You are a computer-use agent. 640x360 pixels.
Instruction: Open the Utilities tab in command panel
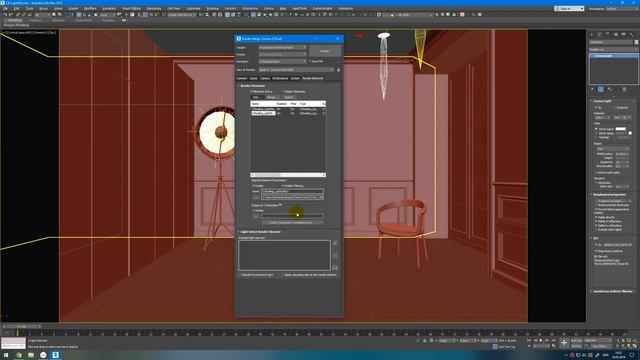[x=631, y=35]
